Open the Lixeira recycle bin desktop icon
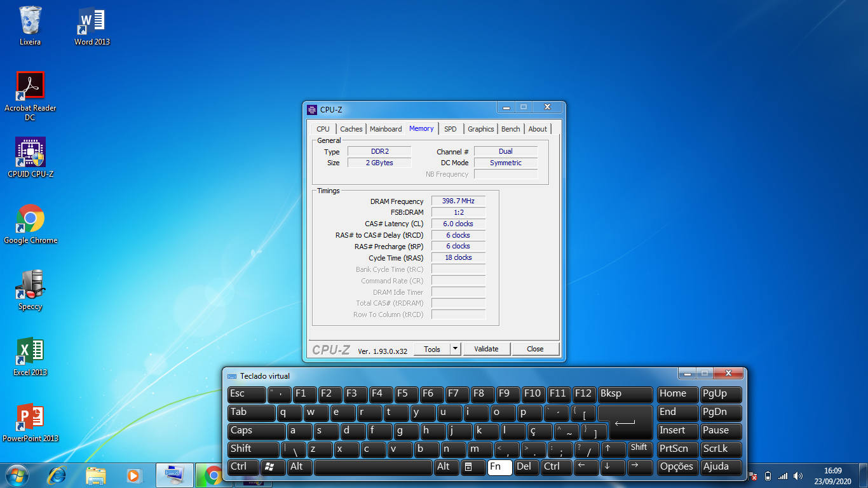Image resolution: width=868 pixels, height=488 pixels. tap(30, 26)
